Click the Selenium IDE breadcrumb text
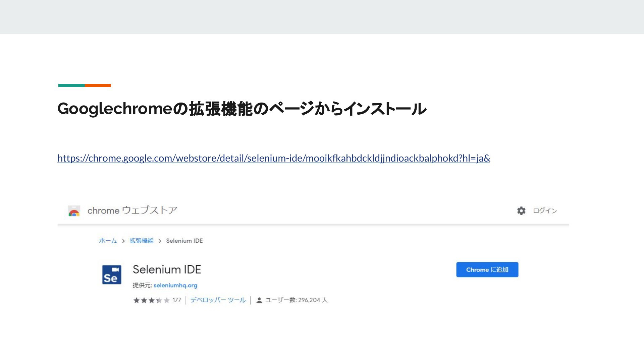 tap(184, 241)
